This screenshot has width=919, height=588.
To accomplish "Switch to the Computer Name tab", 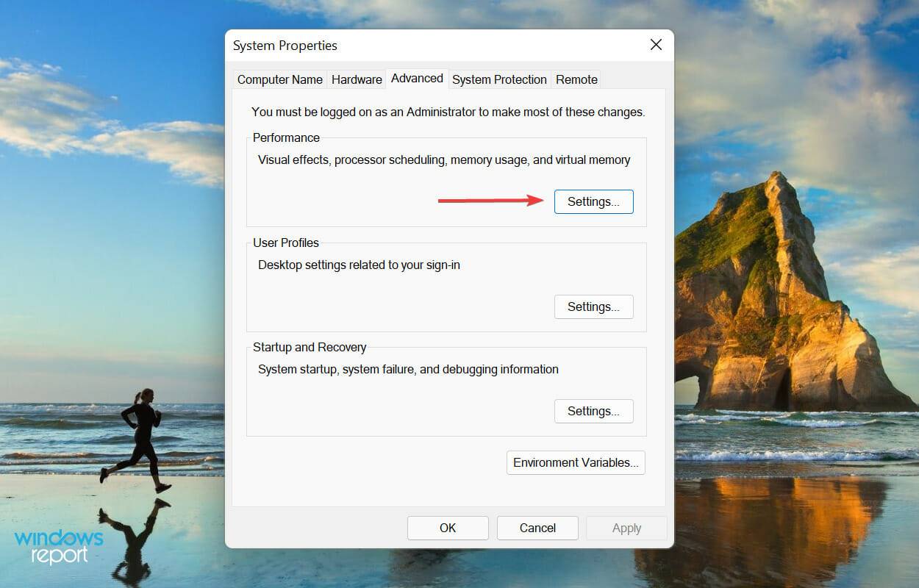I will click(279, 79).
